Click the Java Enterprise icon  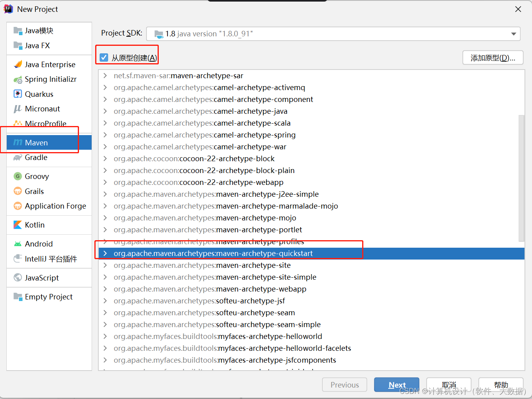pyautogui.click(x=18, y=64)
